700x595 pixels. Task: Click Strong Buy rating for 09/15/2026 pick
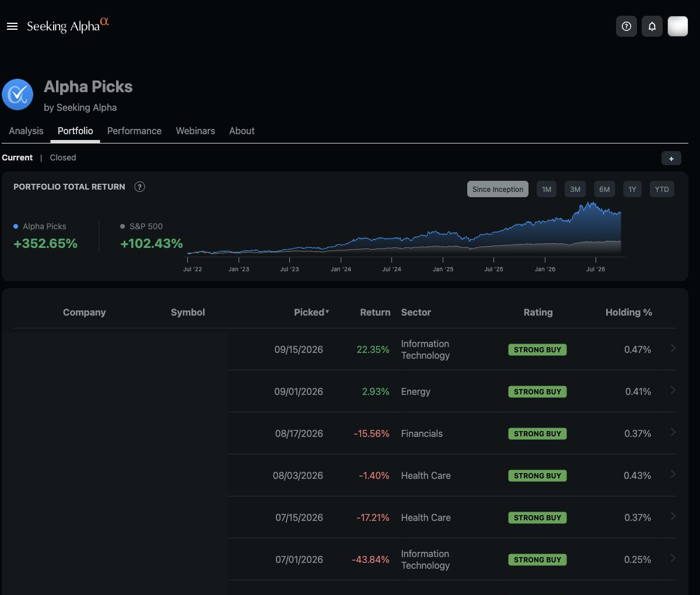click(x=537, y=350)
